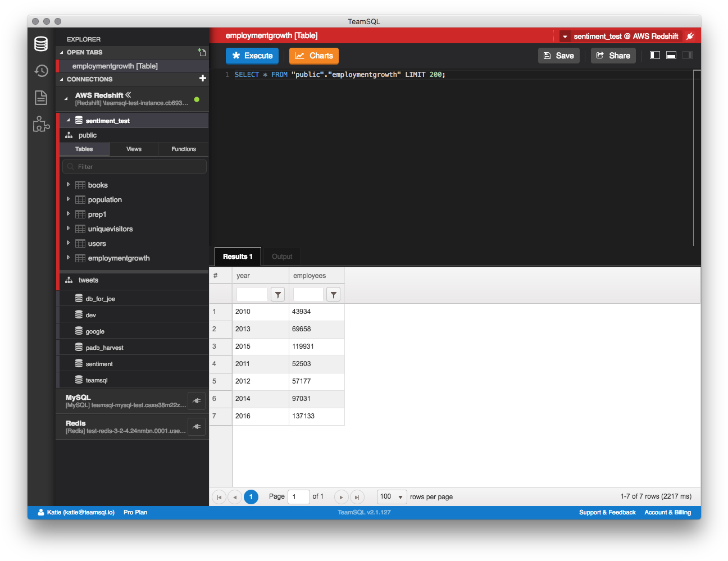Go to first results page
The height and width of the screenshot is (561, 728).
pos(219,497)
